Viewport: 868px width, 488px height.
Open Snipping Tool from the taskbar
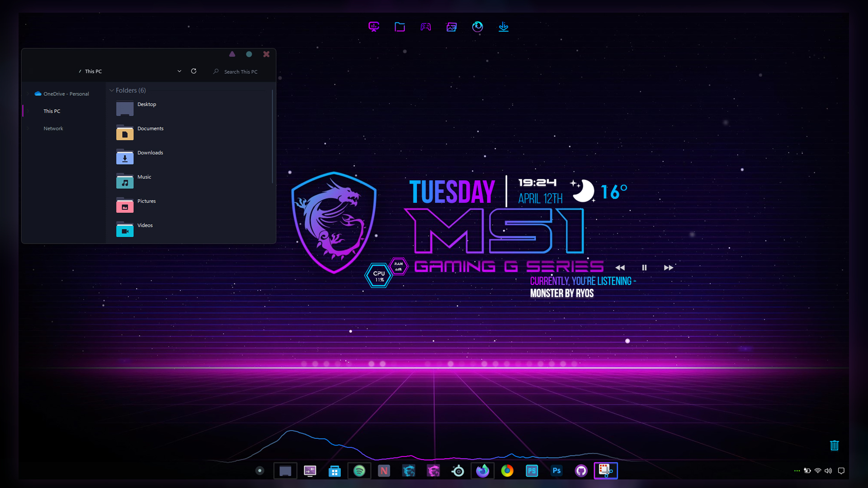click(x=606, y=471)
